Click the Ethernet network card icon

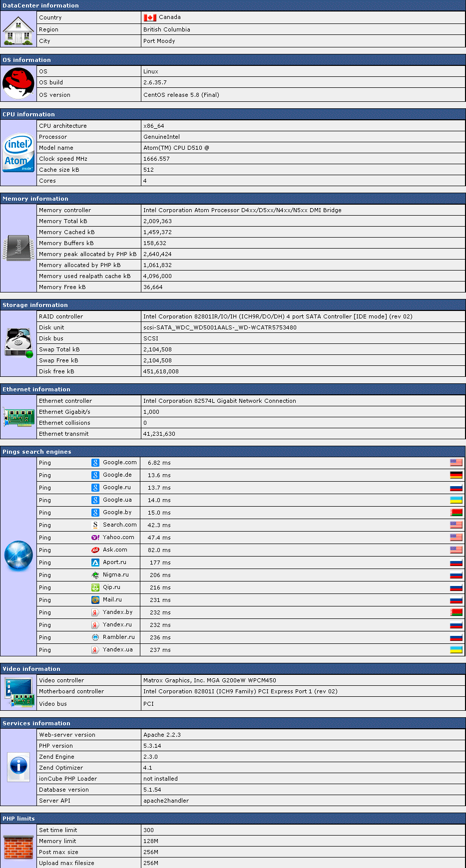[18, 417]
